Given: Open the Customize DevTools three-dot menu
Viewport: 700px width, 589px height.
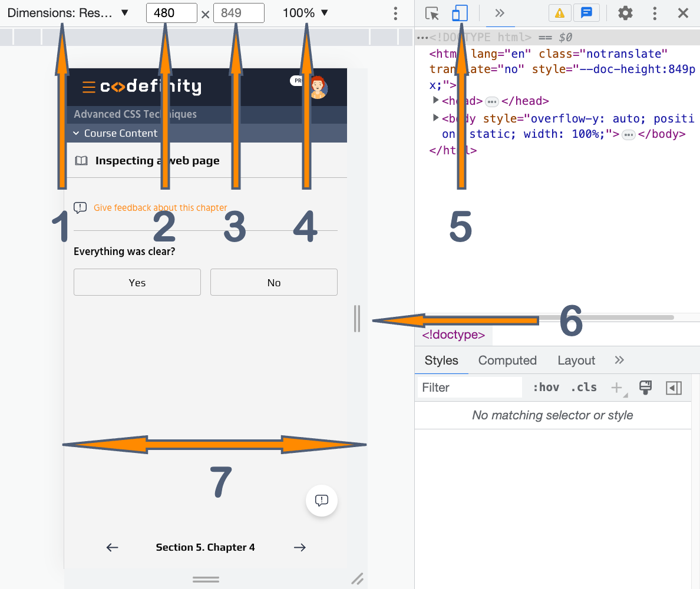Looking at the screenshot, I should [655, 13].
